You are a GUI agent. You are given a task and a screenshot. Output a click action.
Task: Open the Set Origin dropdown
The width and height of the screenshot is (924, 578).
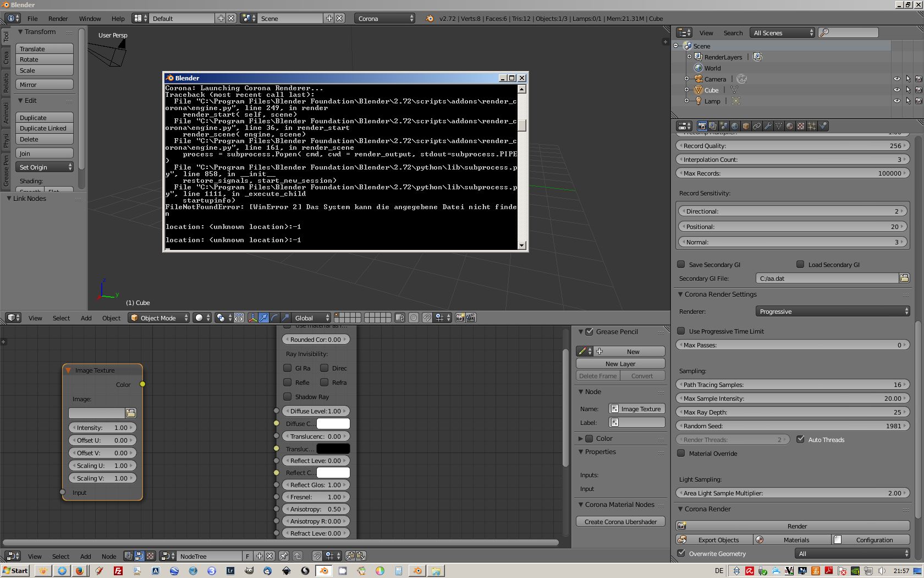[45, 167]
